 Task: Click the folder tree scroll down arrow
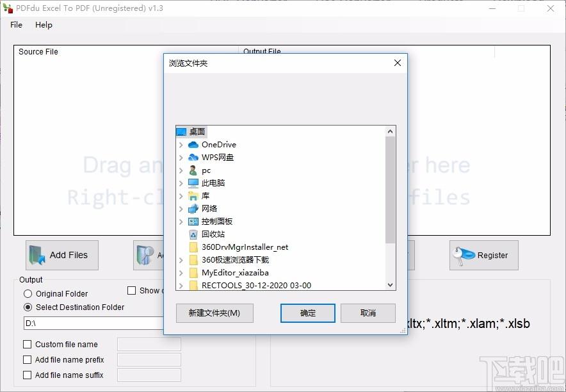[x=390, y=285]
